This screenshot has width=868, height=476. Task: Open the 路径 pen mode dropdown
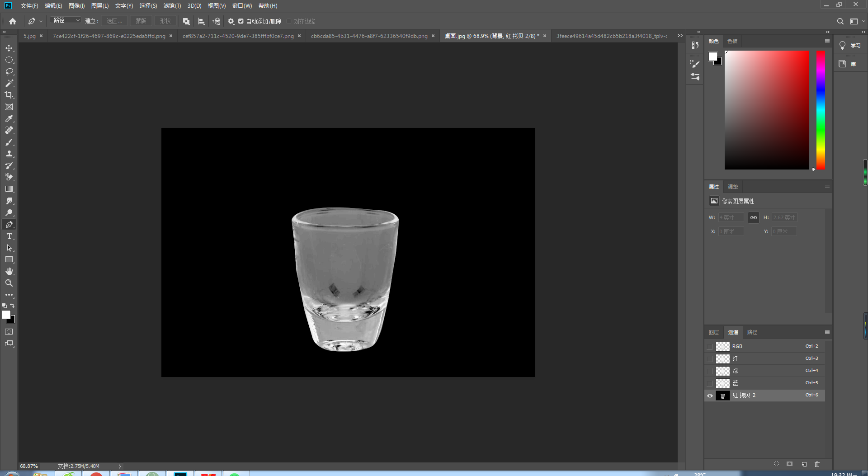(x=66, y=20)
